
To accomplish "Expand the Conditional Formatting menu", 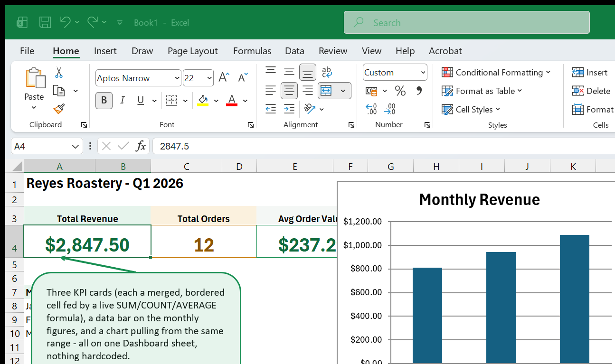I will tap(496, 72).
